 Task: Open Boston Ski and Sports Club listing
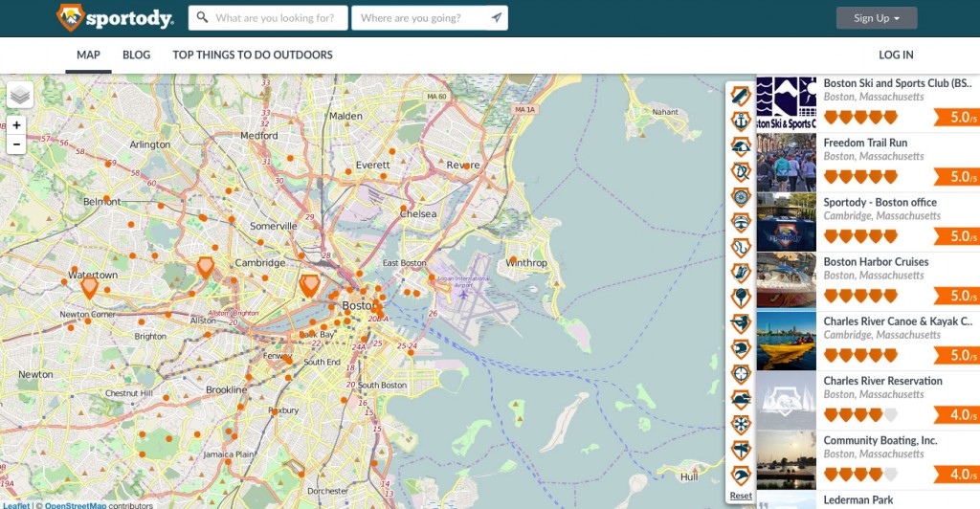click(868, 103)
